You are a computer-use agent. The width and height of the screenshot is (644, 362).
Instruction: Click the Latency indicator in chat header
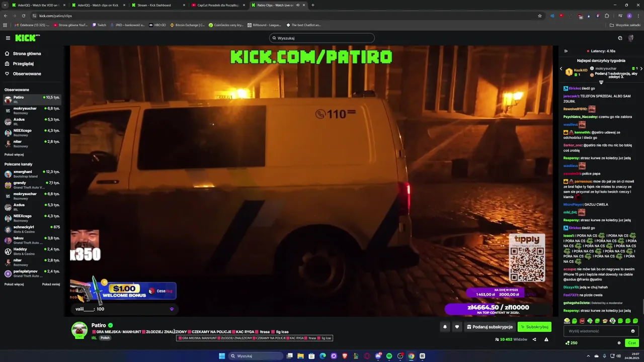601,51
